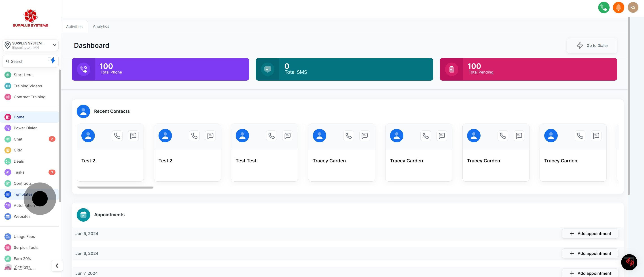This screenshot has width=644, height=277.
Task: Message the first Test 2 contact
Action: [133, 136]
